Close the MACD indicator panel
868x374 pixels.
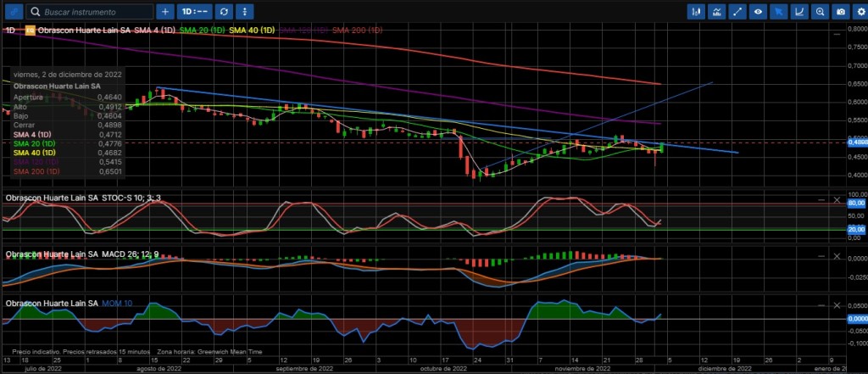tap(837, 256)
